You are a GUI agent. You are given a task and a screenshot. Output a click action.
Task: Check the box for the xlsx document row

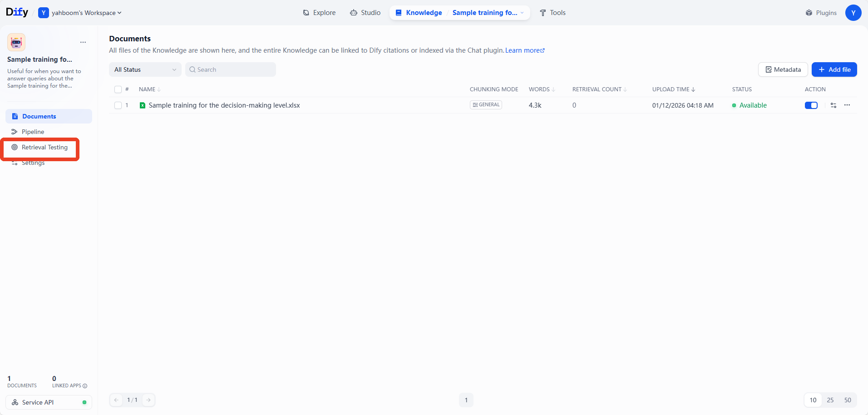118,105
